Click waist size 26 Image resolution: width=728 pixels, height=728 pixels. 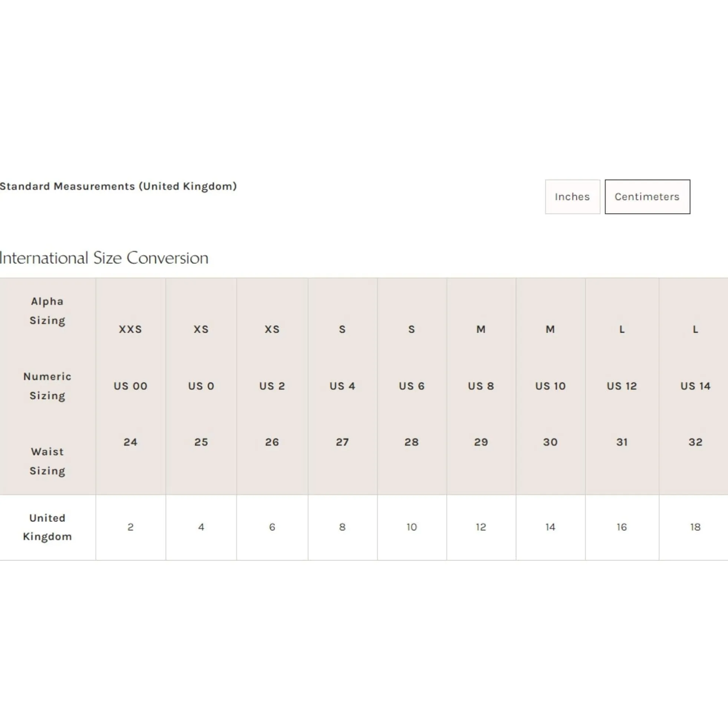pos(272,442)
